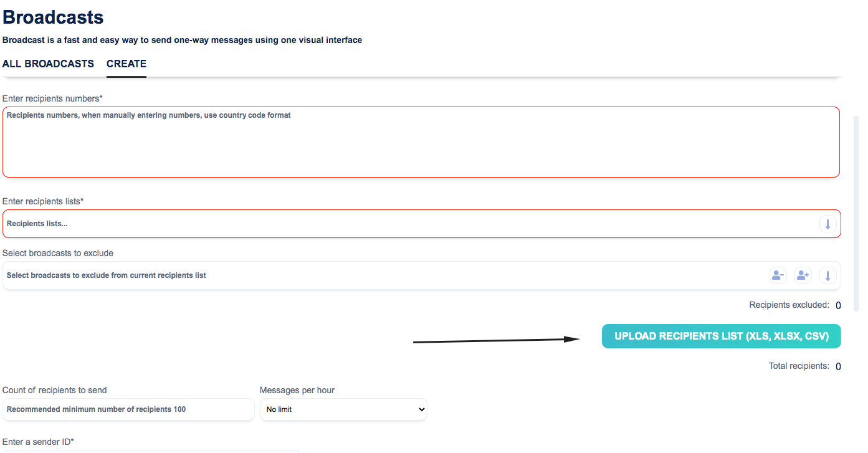Click the Count of recipients to send field
Screen dimensions: 868x453
[128, 409]
